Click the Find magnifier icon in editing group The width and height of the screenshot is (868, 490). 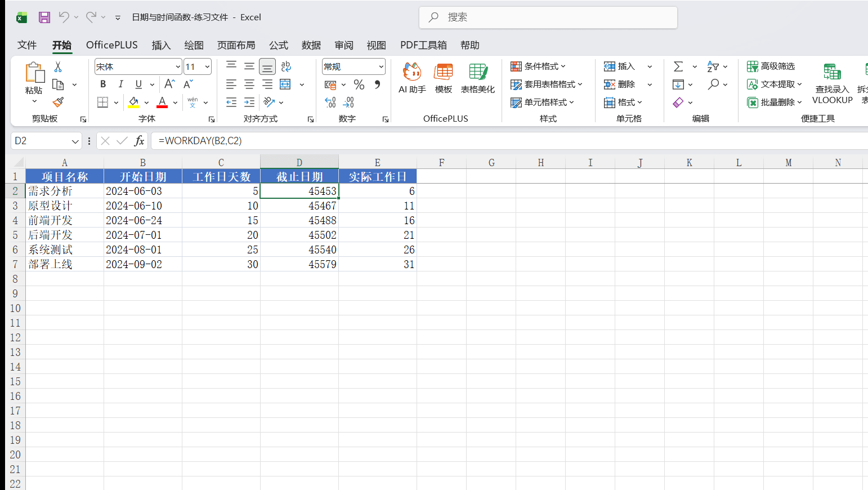pyautogui.click(x=714, y=84)
